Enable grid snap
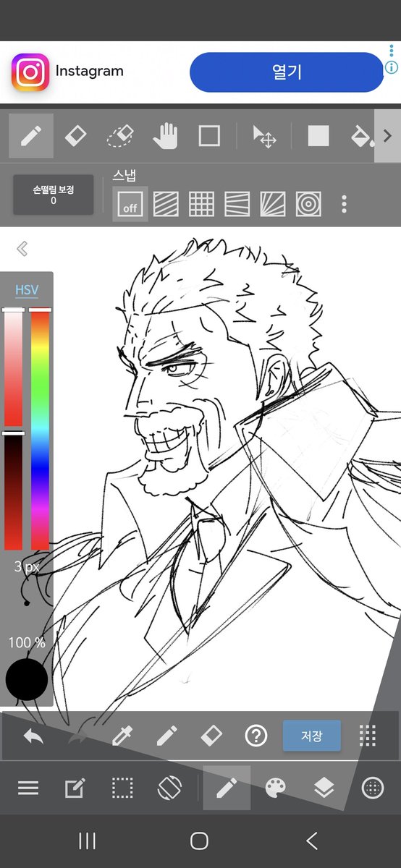Viewport: 401px width, 868px height. 201,204
